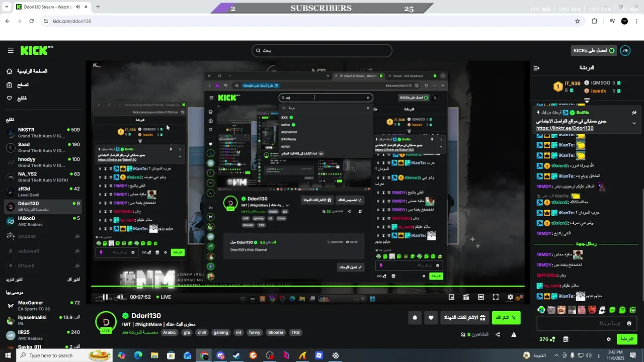Pause the live stream playback

(105, 297)
